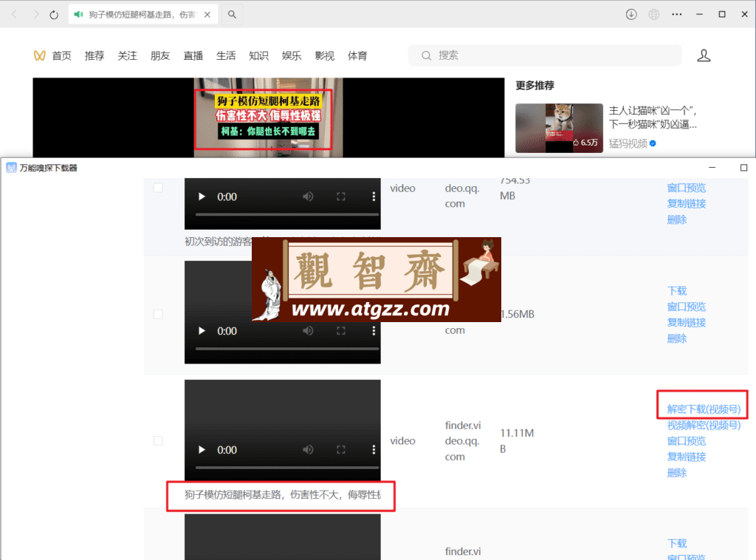This screenshot has width=756, height=560.
Task: Click the 搜索 search field
Action: click(x=545, y=55)
